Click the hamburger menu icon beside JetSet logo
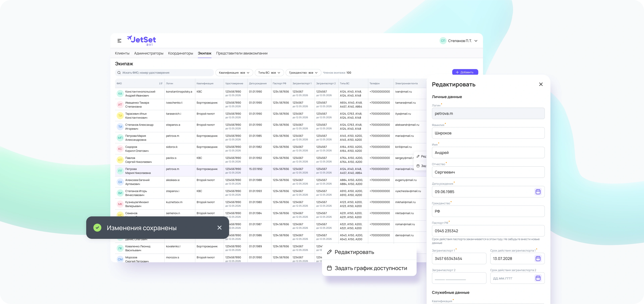Viewport: 644px width, 304px height. [x=119, y=41]
